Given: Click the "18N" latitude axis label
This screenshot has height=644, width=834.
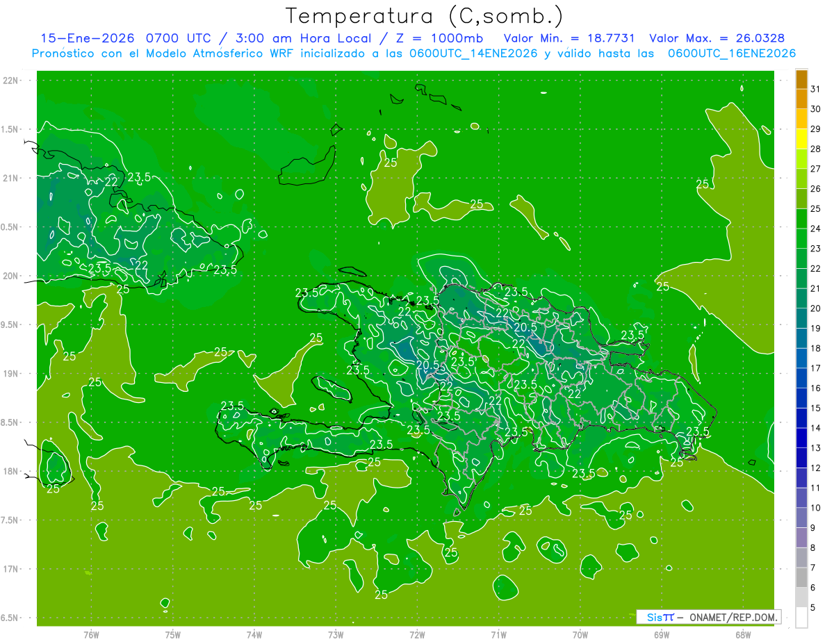Looking at the screenshot, I should 10,472.
